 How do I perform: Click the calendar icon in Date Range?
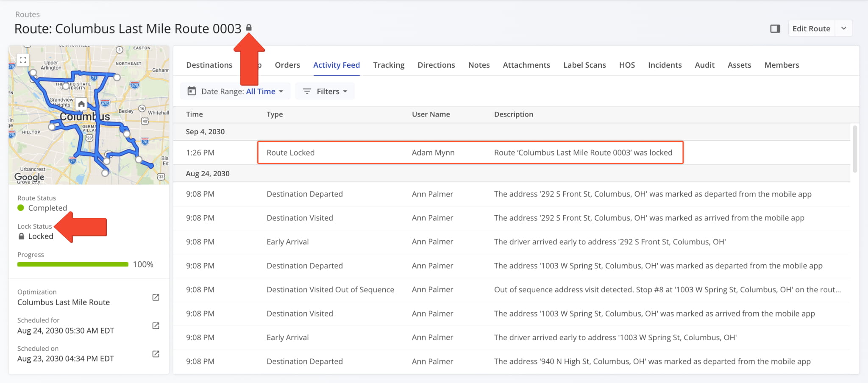[192, 91]
